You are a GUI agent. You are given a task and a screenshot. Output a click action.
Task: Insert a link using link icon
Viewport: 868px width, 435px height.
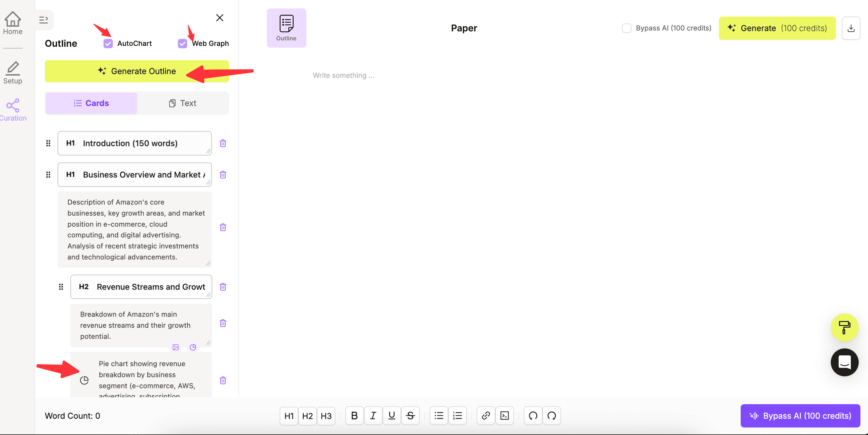coord(485,416)
